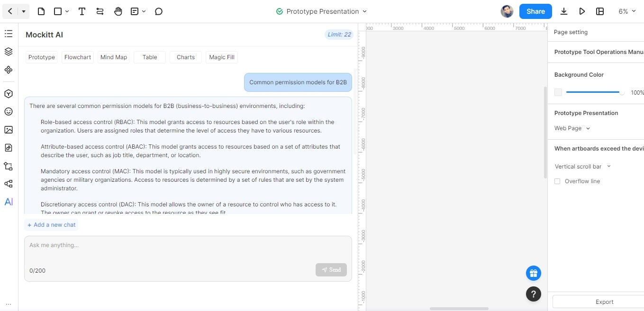Open the AI assistant sidebar icon
644x311 pixels.
9,202
